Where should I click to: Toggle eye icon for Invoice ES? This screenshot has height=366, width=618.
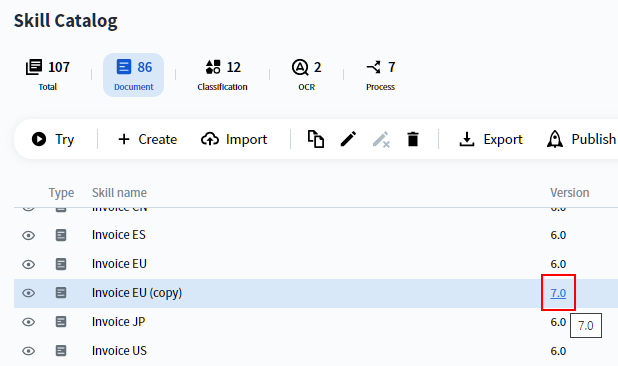(x=28, y=235)
